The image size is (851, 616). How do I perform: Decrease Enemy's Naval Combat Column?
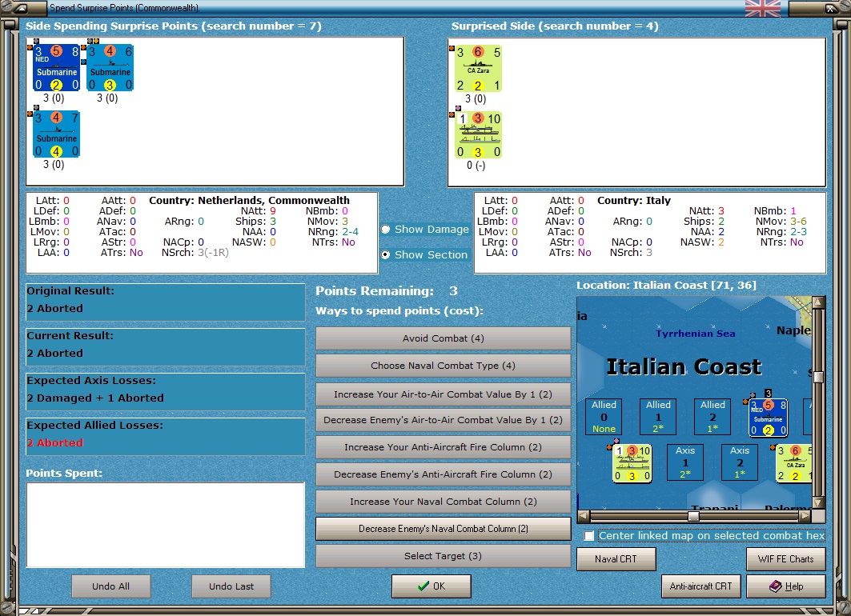pos(443,529)
